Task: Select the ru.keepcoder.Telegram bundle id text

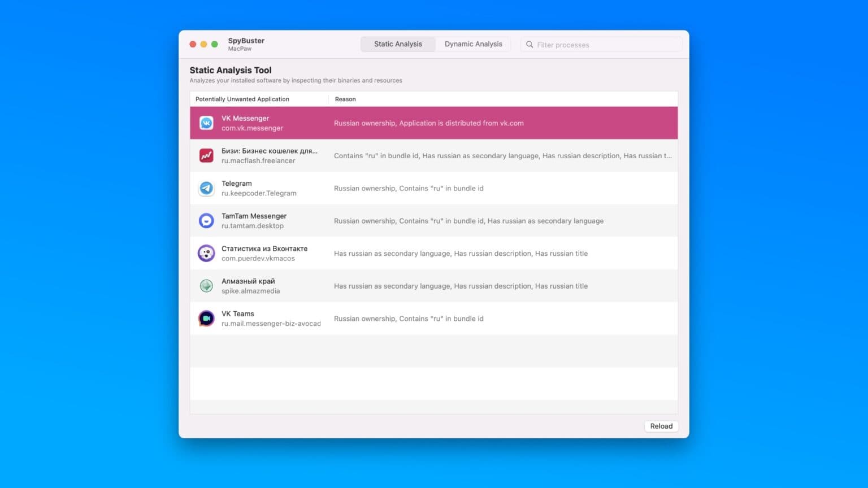Action: click(x=259, y=193)
